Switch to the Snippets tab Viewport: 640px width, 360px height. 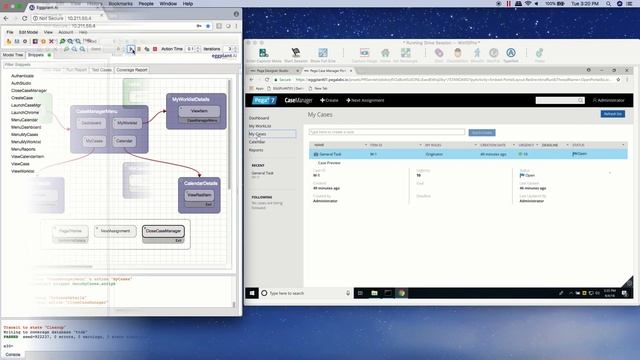39,55
